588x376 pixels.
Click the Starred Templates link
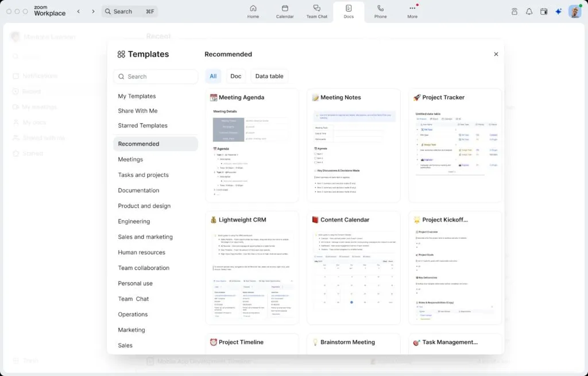142,126
